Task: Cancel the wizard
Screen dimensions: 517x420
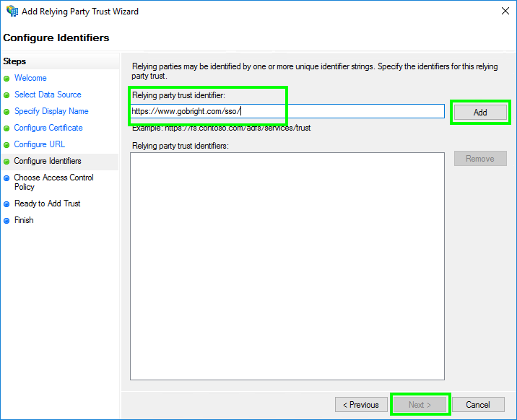Action: [478, 405]
